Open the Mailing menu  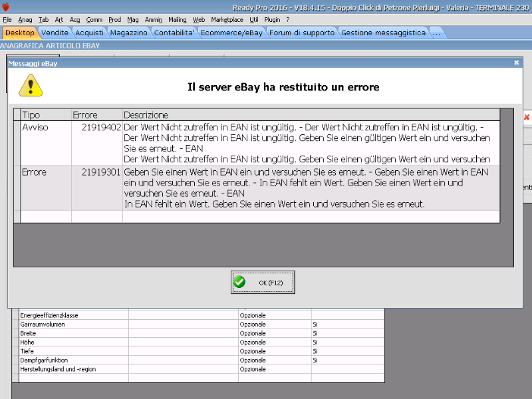[x=178, y=20]
